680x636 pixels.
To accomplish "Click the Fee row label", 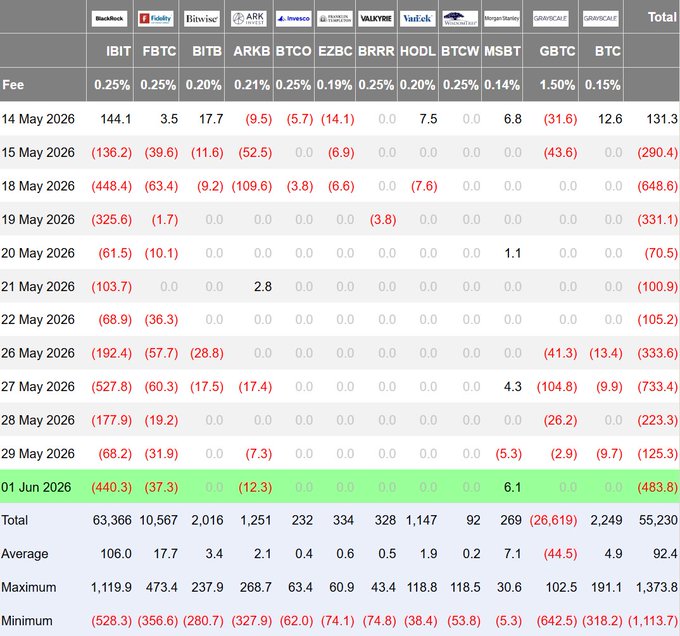I will pos(13,85).
